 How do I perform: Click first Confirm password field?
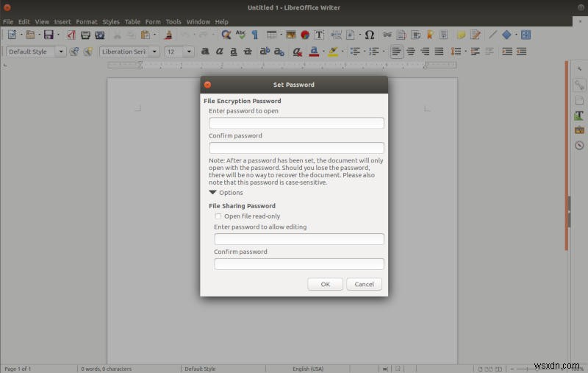pyautogui.click(x=296, y=148)
